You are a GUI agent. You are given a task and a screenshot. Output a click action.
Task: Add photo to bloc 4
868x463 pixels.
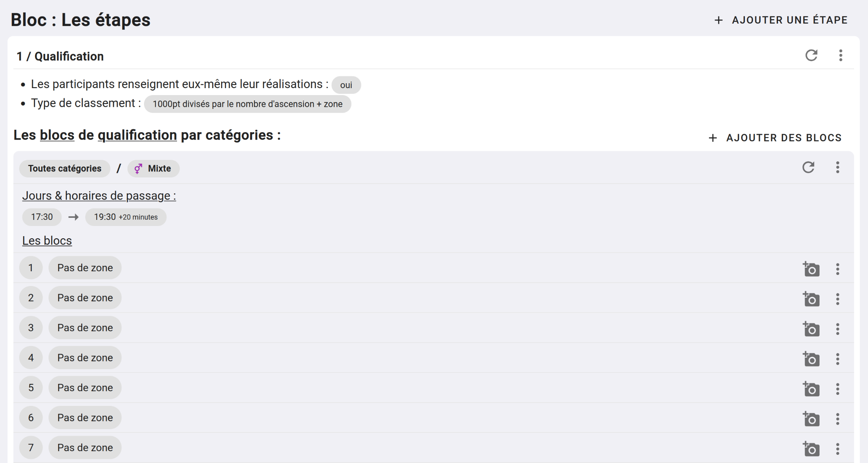pos(811,359)
